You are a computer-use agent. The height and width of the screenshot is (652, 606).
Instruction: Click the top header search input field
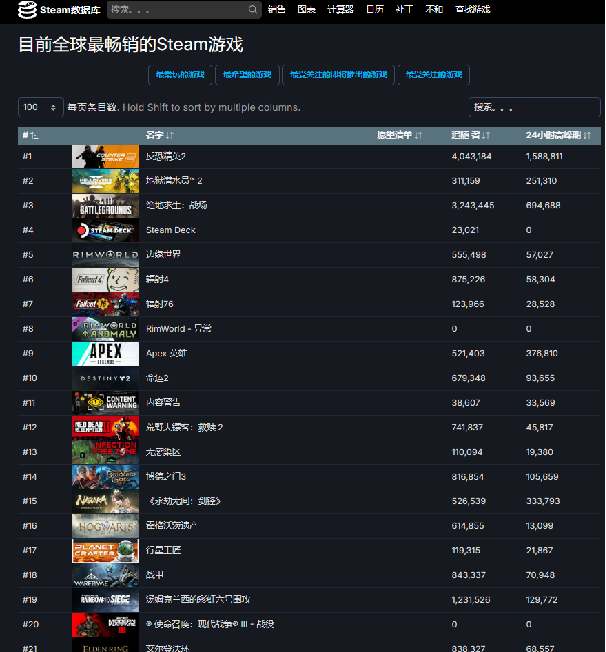[184, 10]
